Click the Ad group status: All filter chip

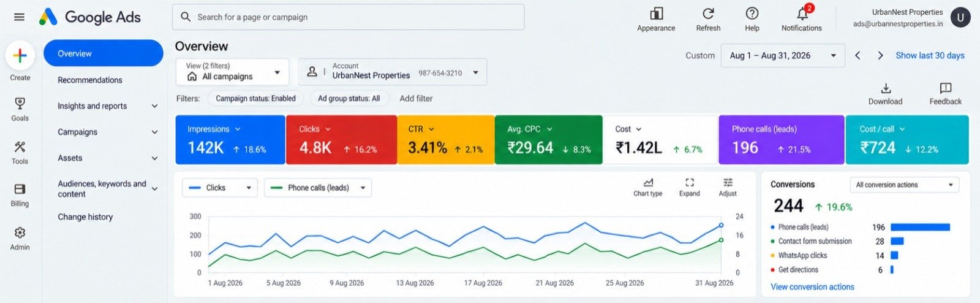pyautogui.click(x=349, y=98)
